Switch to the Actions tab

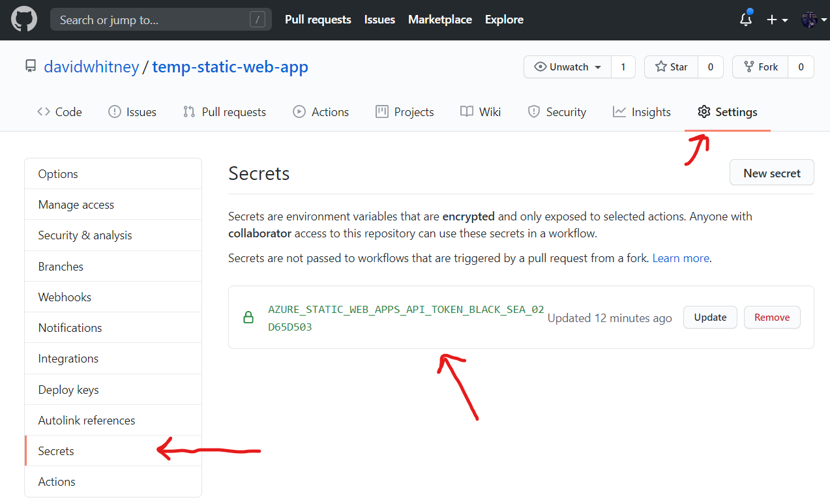321,112
